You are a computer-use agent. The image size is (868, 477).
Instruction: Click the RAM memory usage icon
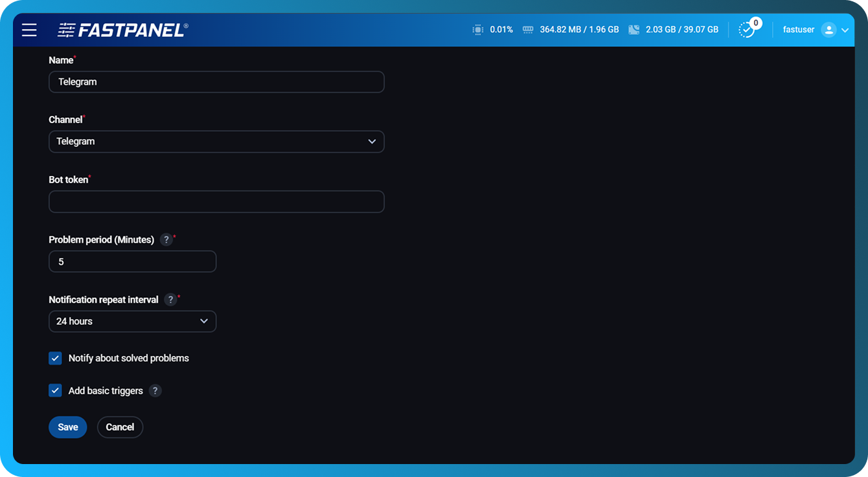(528, 30)
